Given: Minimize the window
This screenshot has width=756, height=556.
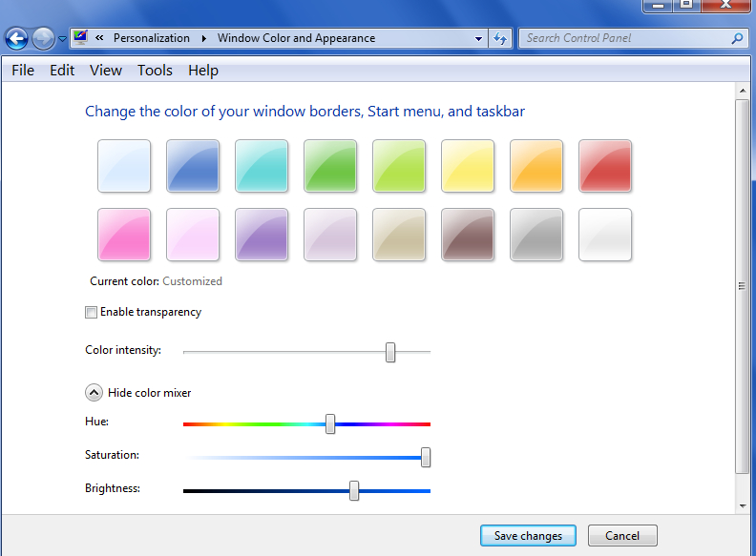Looking at the screenshot, I should pos(658,6).
